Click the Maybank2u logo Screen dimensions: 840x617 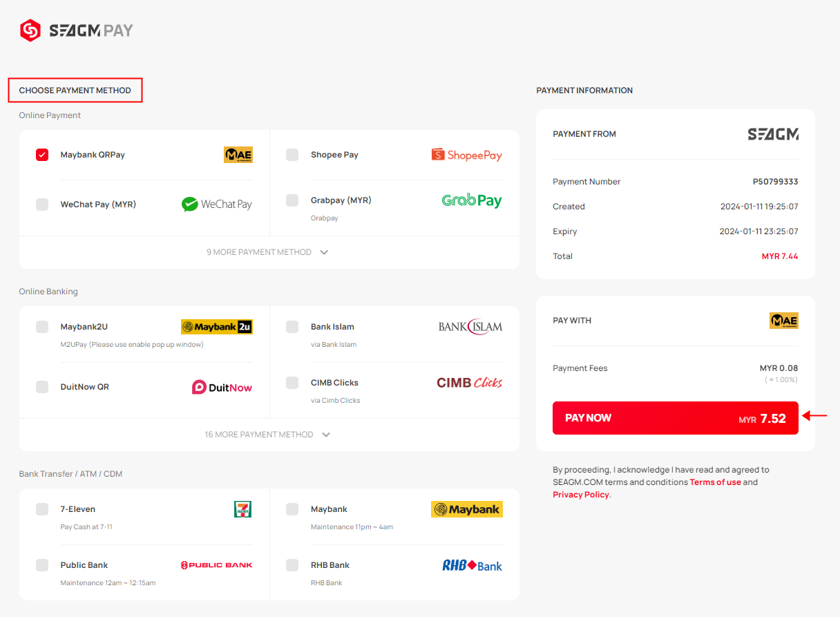217,327
